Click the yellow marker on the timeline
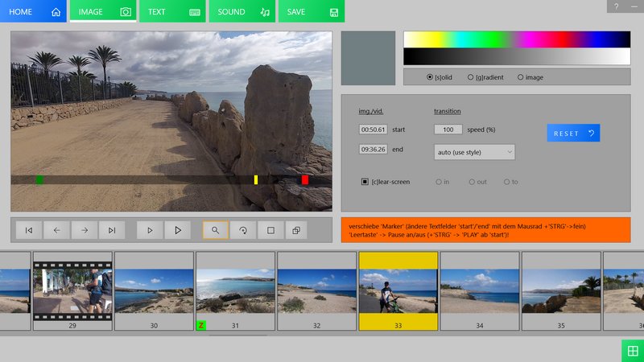 tap(256, 179)
